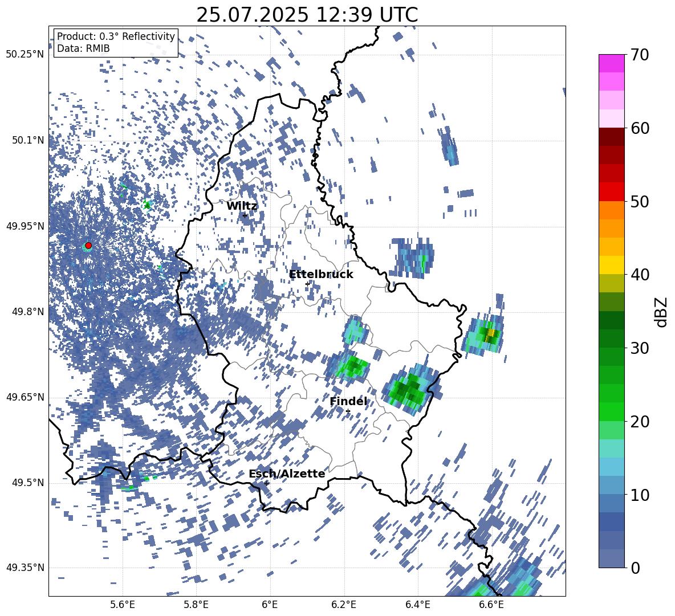The height and width of the screenshot is (616, 675).
Task: Click the title 25.07.2025 12:39 UTC
Action: click(307, 15)
